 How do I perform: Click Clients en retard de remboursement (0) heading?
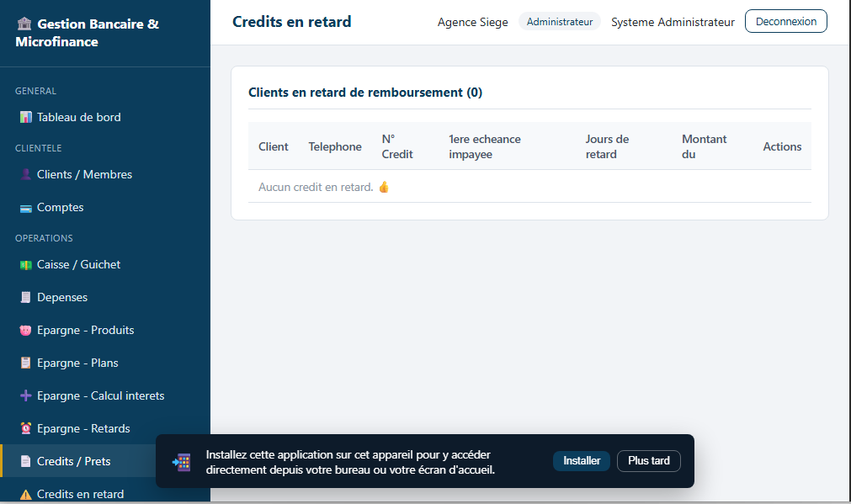pyautogui.click(x=365, y=93)
